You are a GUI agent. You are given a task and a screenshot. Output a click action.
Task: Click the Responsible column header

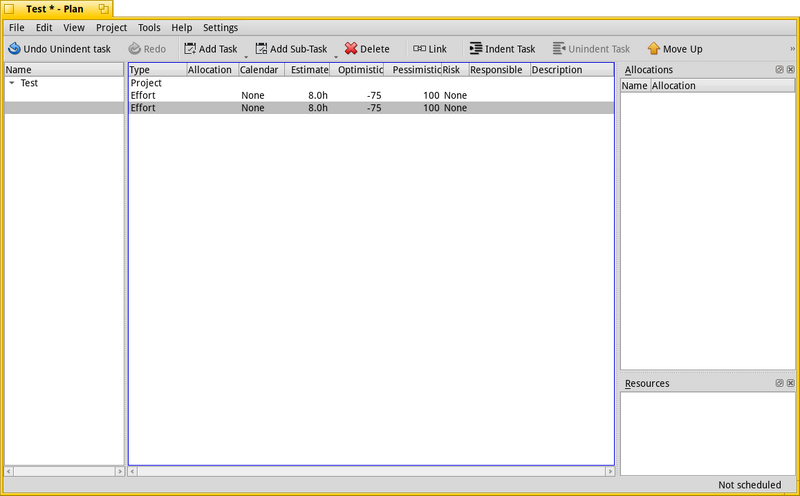tap(499, 70)
